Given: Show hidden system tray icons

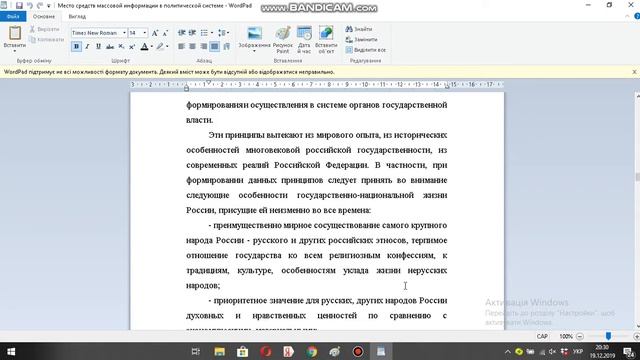Looking at the screenshot, I should 507,351.
